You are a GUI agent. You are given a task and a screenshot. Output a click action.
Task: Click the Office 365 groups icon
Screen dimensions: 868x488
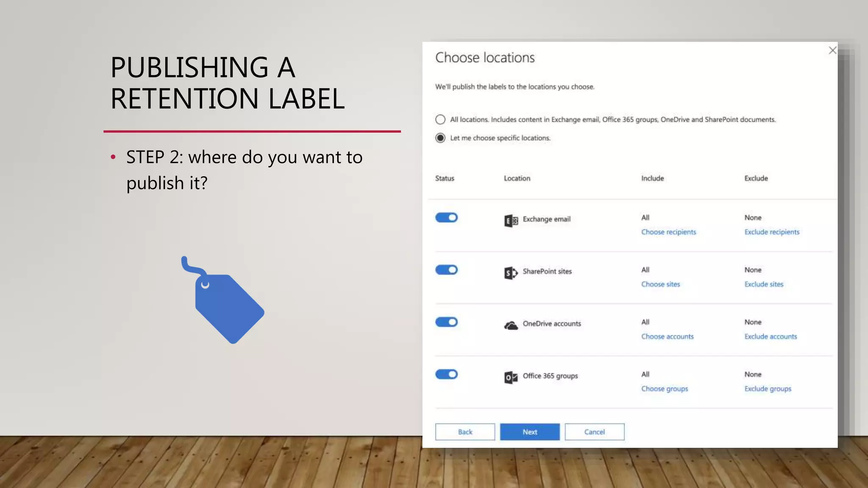511,377
